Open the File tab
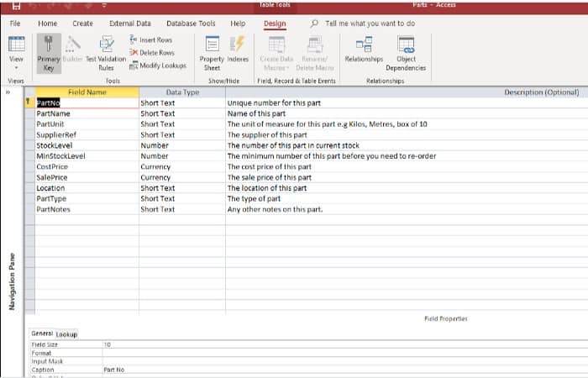The height and width of the screenshot is (378, 588). point(15,24)
